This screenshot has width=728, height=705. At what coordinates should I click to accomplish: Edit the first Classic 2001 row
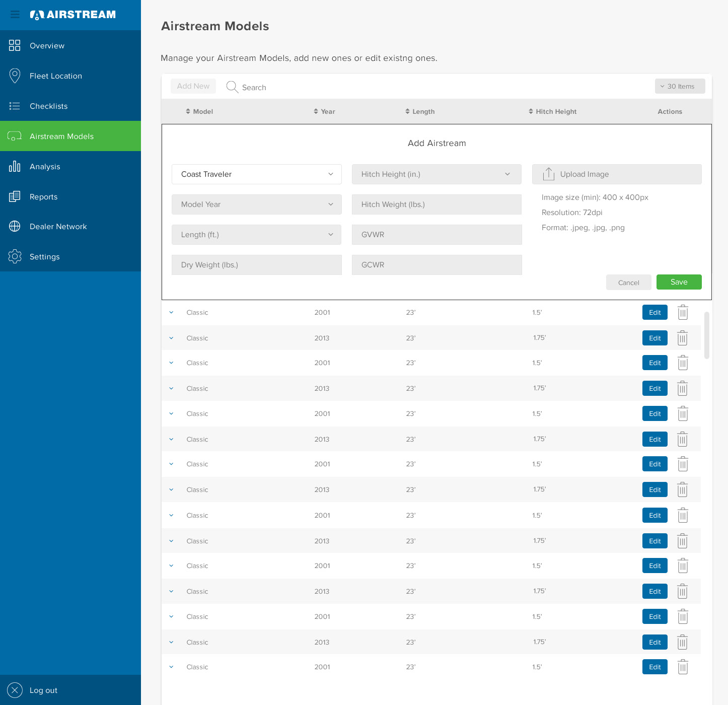point(655,312)
